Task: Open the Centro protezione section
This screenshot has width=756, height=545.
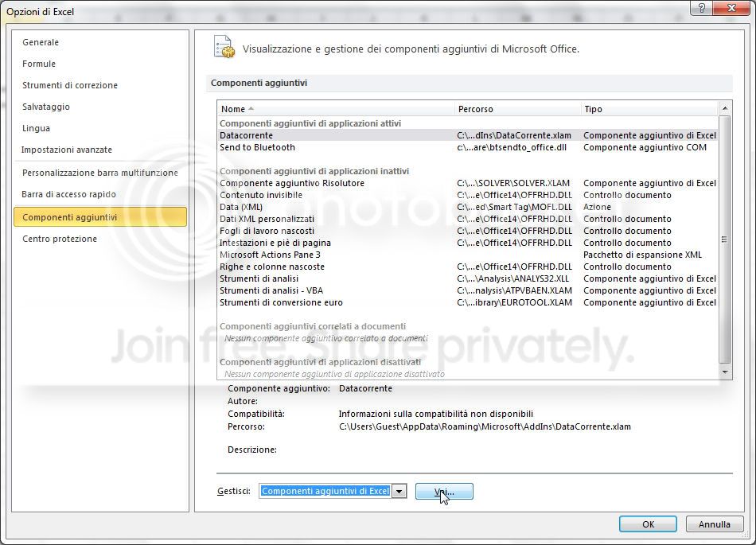Action: click(x=60, y=238)
